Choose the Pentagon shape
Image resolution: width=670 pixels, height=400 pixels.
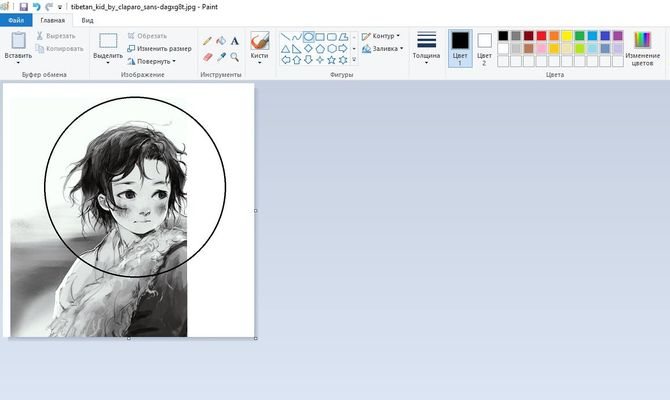click(320, 49)
